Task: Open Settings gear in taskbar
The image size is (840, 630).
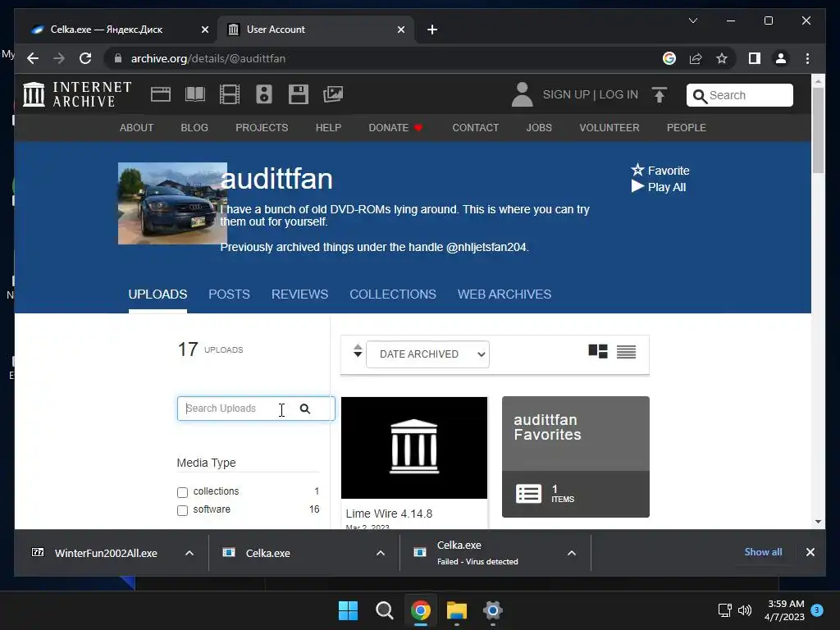Action: pyautogui.click(x=492, y=610)
